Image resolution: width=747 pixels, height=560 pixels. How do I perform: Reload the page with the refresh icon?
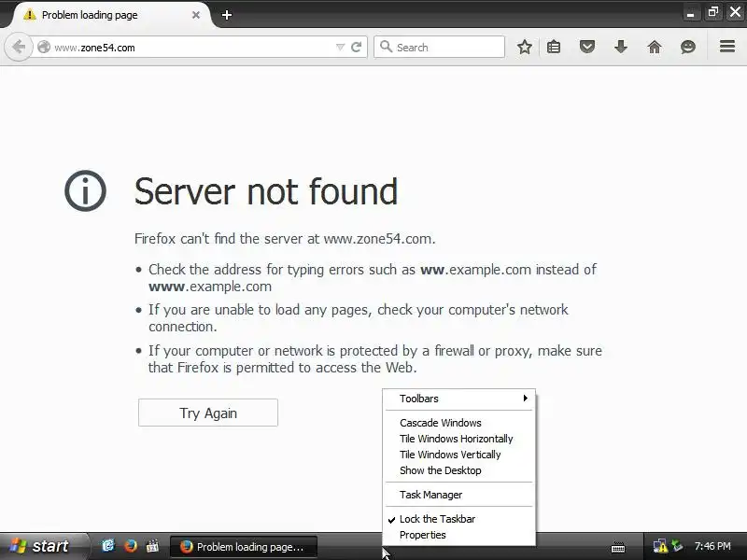click(356, 48)
